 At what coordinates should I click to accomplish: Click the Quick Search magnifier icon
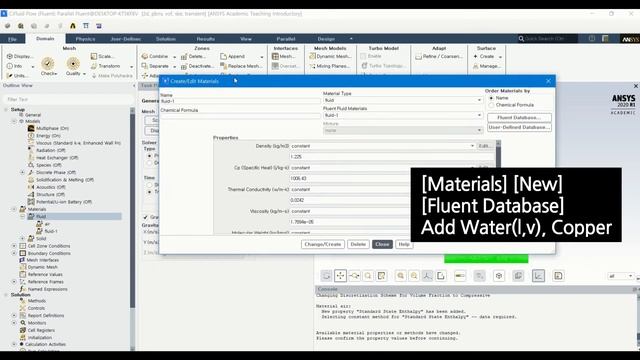[521, 39]
